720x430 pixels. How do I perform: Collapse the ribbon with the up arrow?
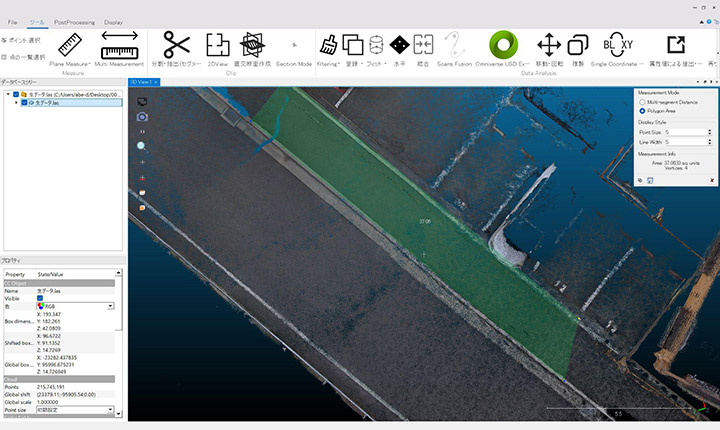click(702, 22)
